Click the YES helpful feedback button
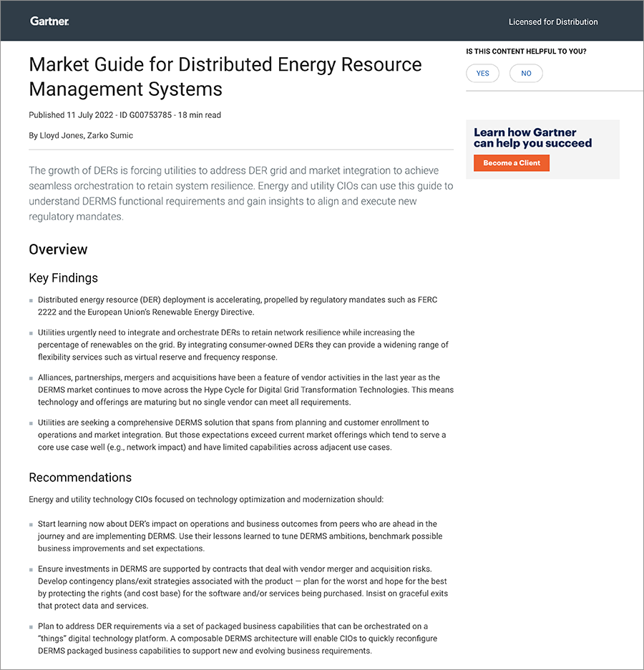The height and width of the screenshot is (670, 644). click(482, 73)
